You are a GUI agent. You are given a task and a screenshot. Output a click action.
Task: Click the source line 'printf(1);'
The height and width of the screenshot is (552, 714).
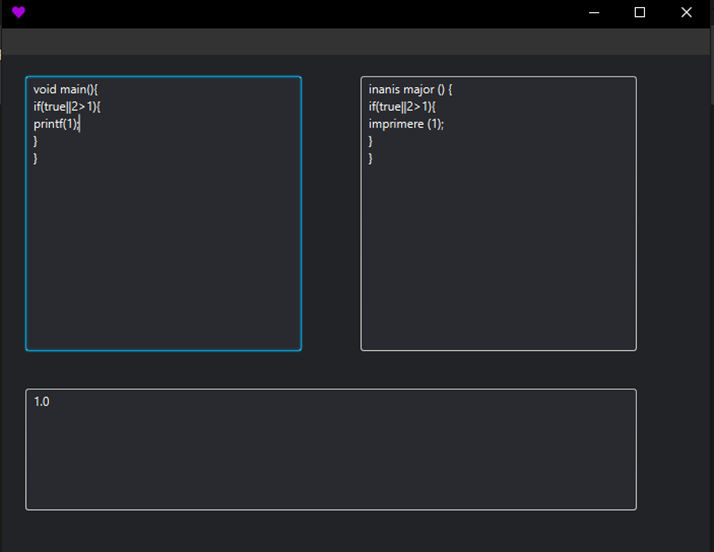(x=56, y=124)
